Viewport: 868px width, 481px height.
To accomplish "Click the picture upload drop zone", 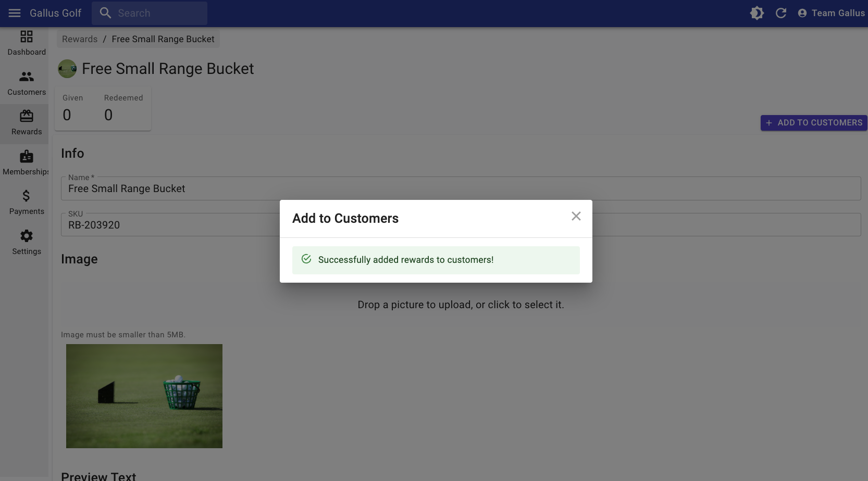I will (461, 305).
